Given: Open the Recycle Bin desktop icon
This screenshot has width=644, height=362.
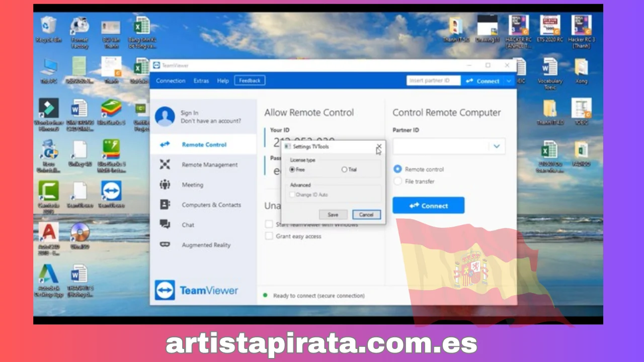Looking at the screenshot, I should tap(49, 30).
